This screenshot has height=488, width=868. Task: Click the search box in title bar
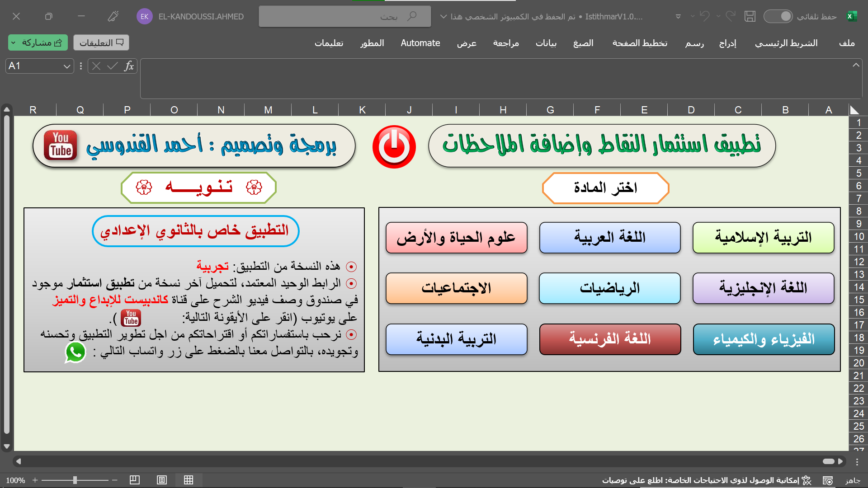click(344, 17)
